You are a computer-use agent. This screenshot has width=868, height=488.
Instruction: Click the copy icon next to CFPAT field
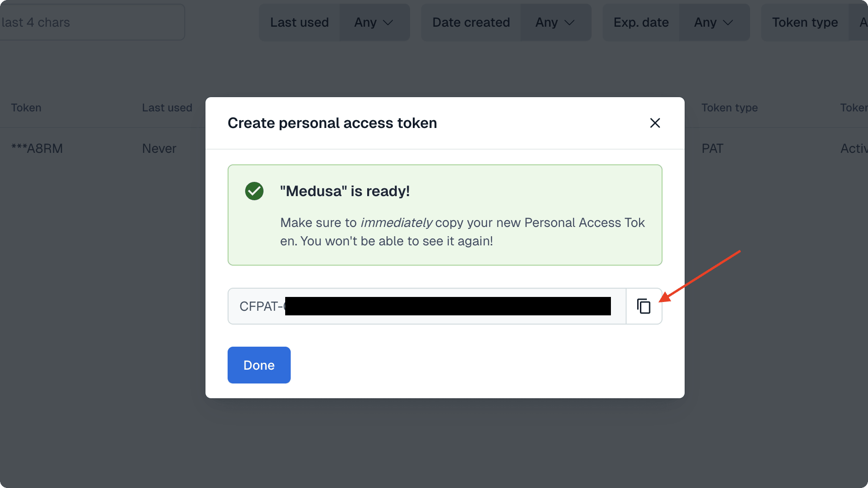click(643, 306)
